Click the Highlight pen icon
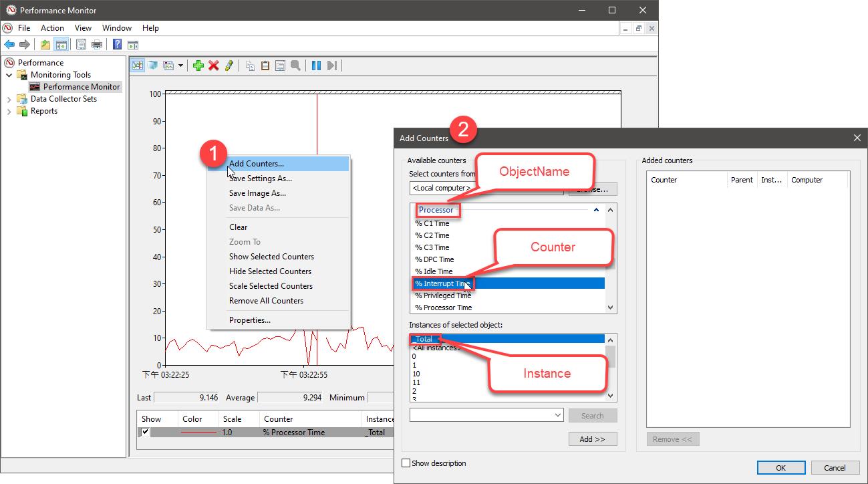 (x=229, y=66)
